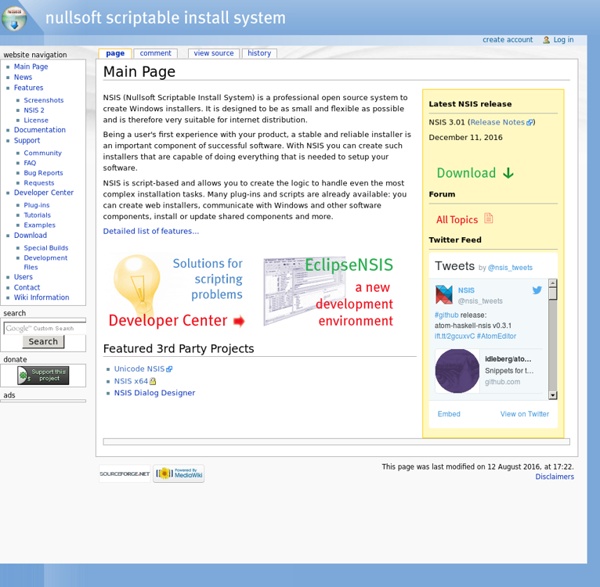Click the NSIS logo in the header
The width and height of the screenshot is (600, 587).
14,18
